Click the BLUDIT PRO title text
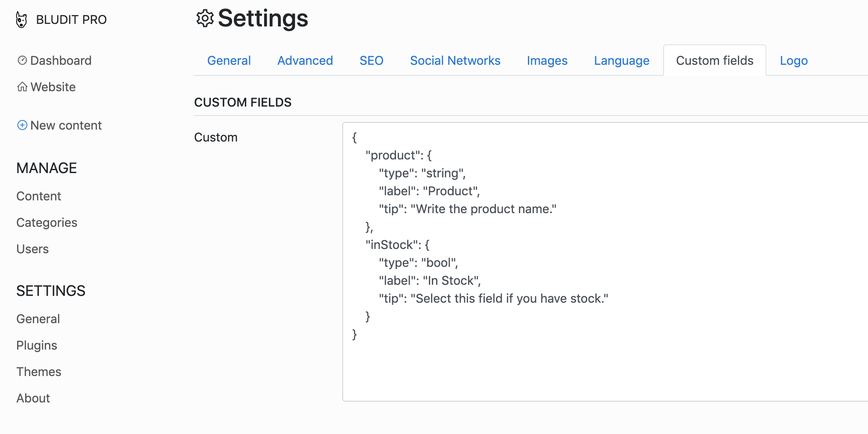 [71, 20]
